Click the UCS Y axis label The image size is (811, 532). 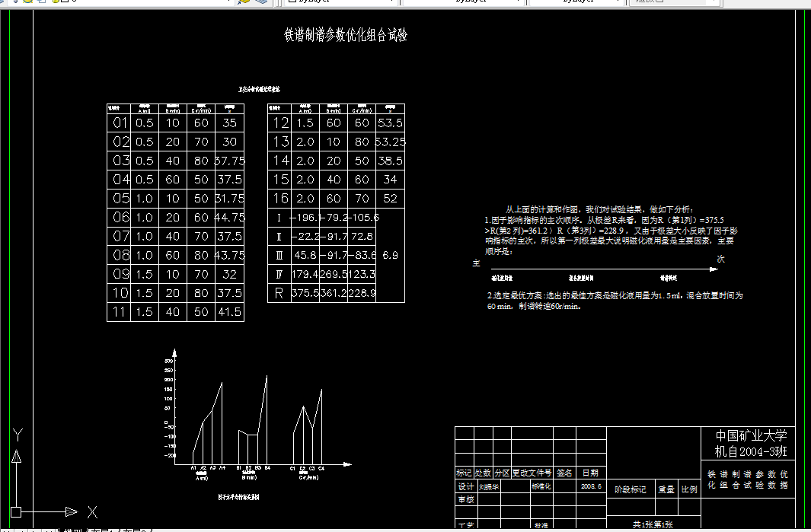click(x=18, y=435)
